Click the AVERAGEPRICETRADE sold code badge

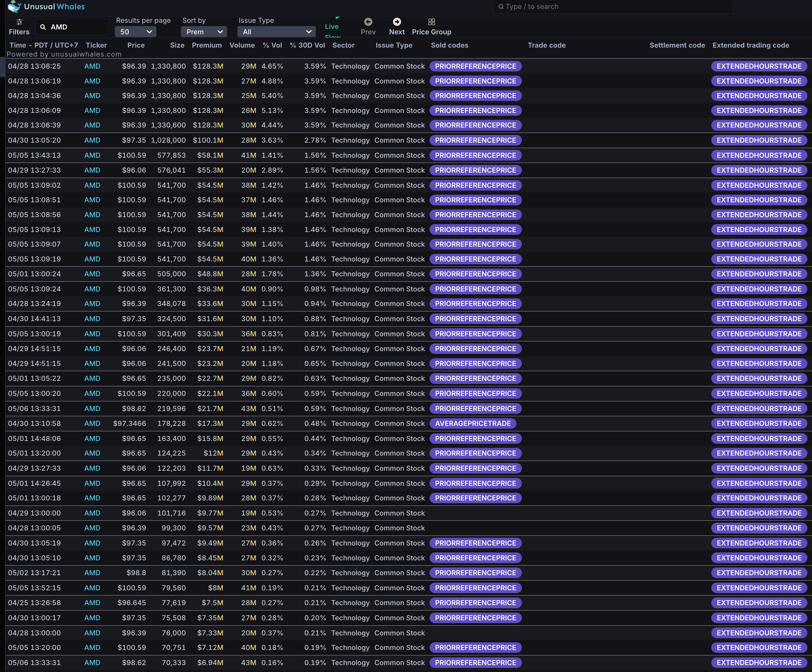(472, 424)
